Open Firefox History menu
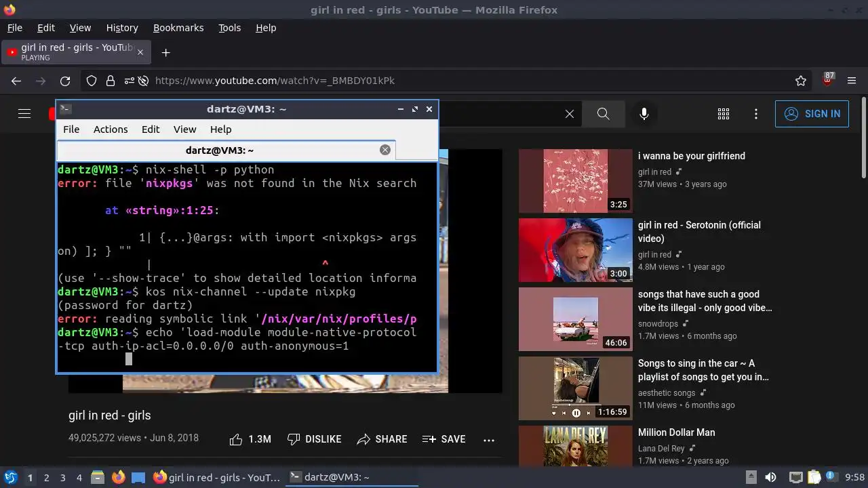The image size is (868, 488). 122,28
